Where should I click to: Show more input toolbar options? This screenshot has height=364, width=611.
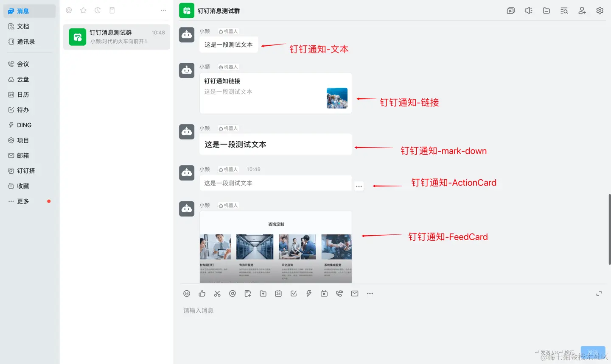point(370,294)
